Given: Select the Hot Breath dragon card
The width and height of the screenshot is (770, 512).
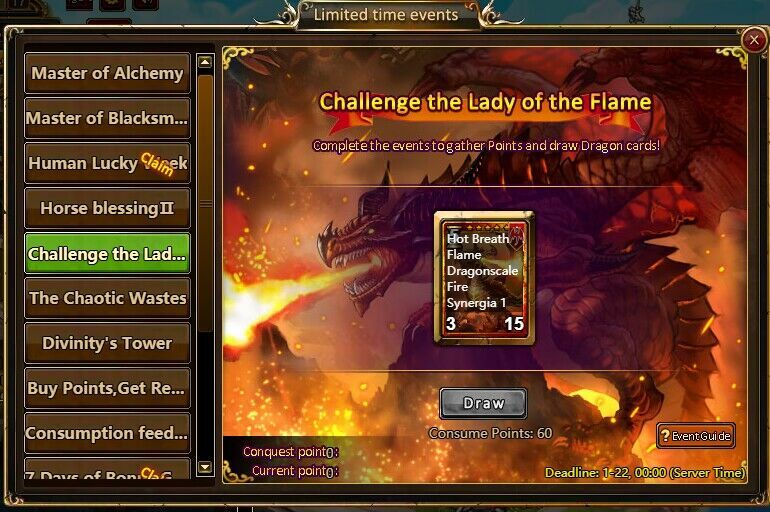Looking at the screenshot, I should click(484, 278).
